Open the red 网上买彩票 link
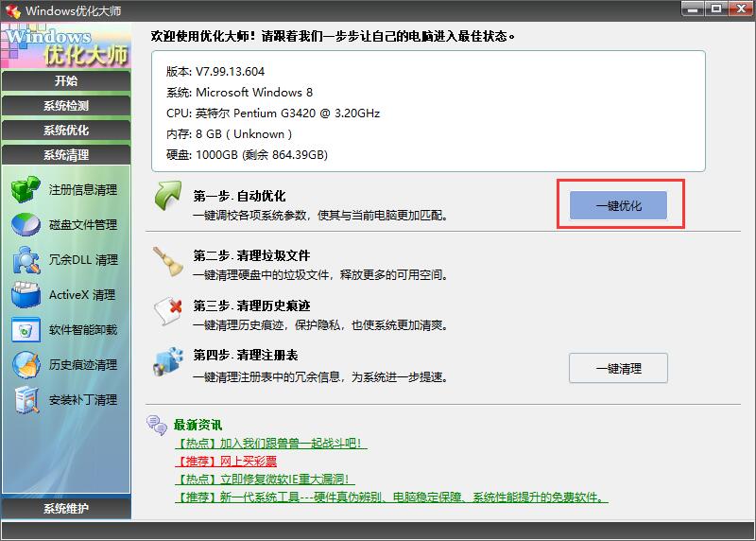756x541 pixels. click(226, 462)
